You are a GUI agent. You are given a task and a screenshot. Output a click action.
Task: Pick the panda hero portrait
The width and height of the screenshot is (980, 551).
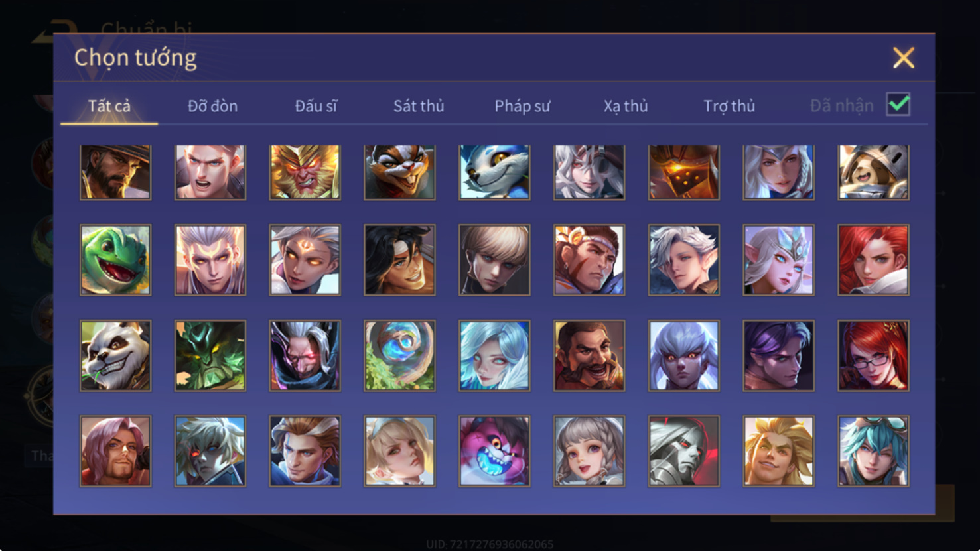click(115, 355)
